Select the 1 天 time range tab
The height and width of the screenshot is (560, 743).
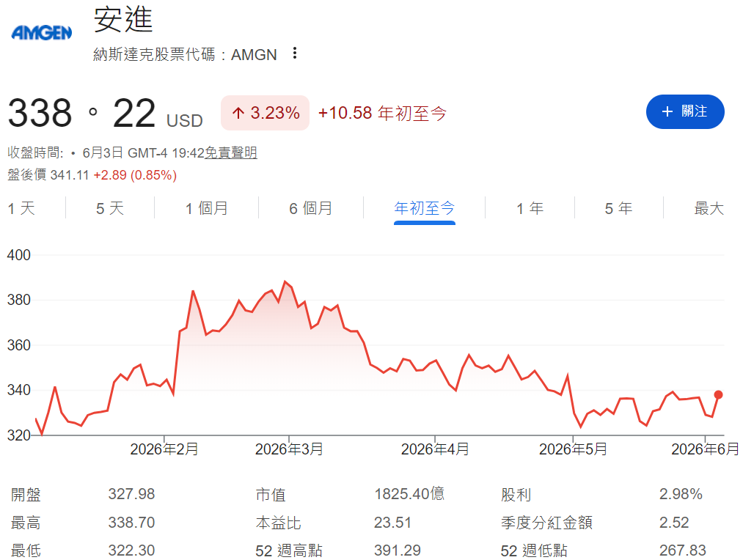(x=21, y=208)
